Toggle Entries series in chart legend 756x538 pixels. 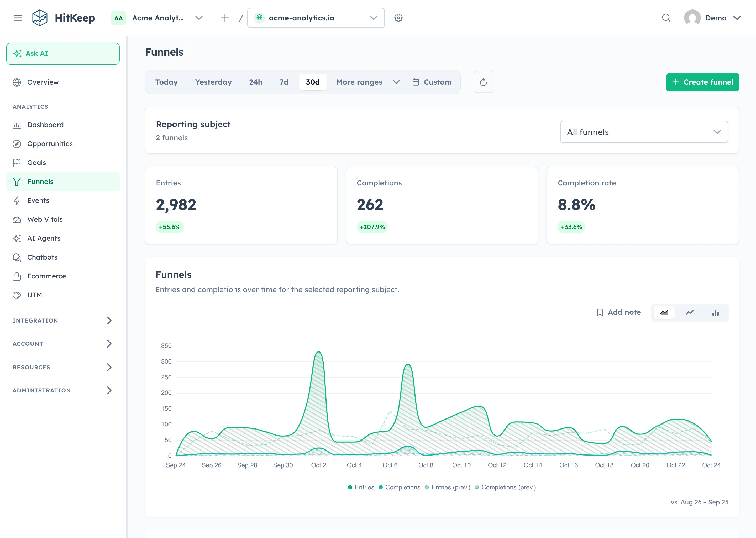361,487
